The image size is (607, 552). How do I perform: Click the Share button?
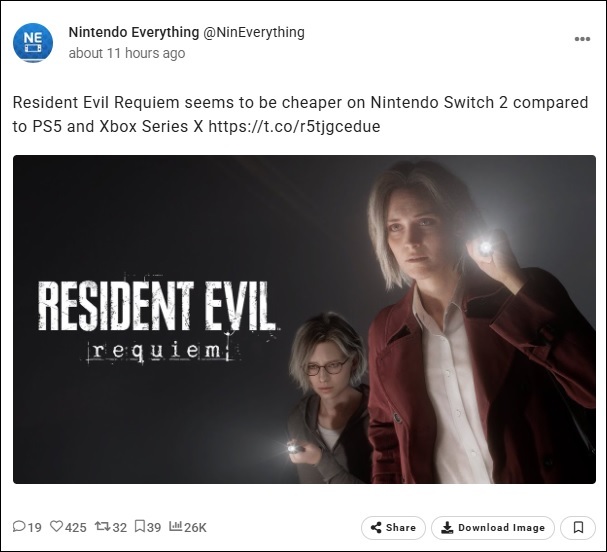click(393, 527)
